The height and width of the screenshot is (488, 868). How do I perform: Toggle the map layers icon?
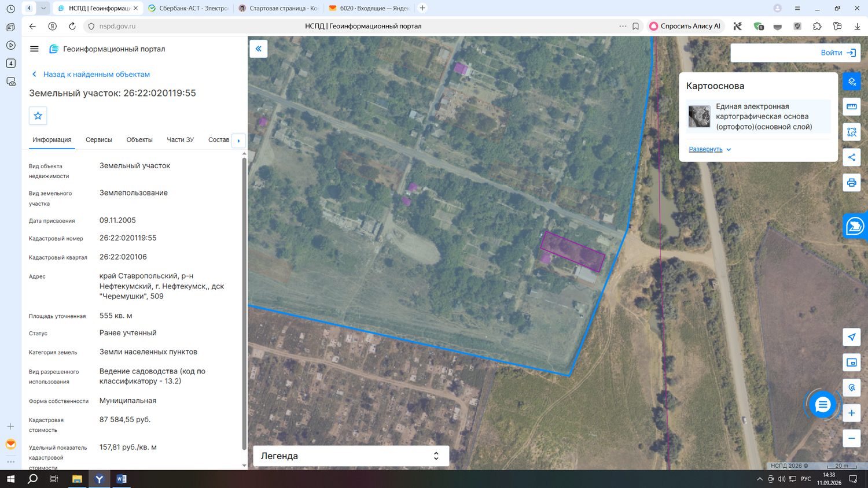(x=851, y=82)
